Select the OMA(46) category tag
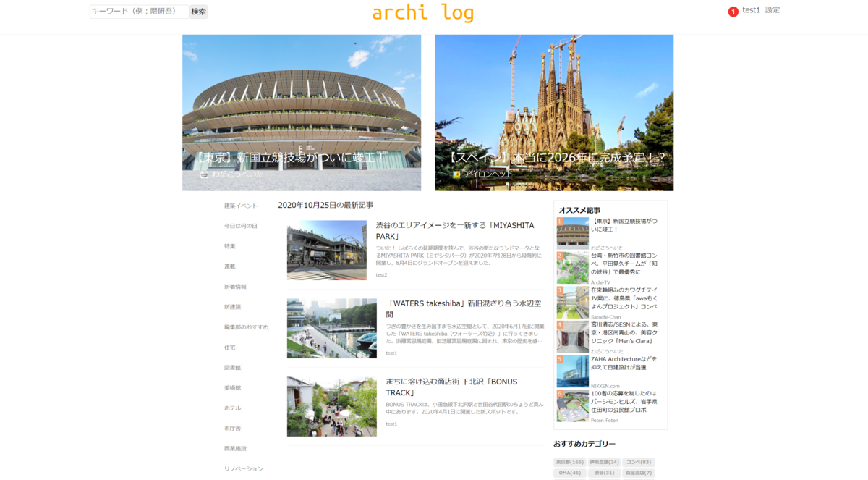This screenshot has width=868, height=480. 570,473
